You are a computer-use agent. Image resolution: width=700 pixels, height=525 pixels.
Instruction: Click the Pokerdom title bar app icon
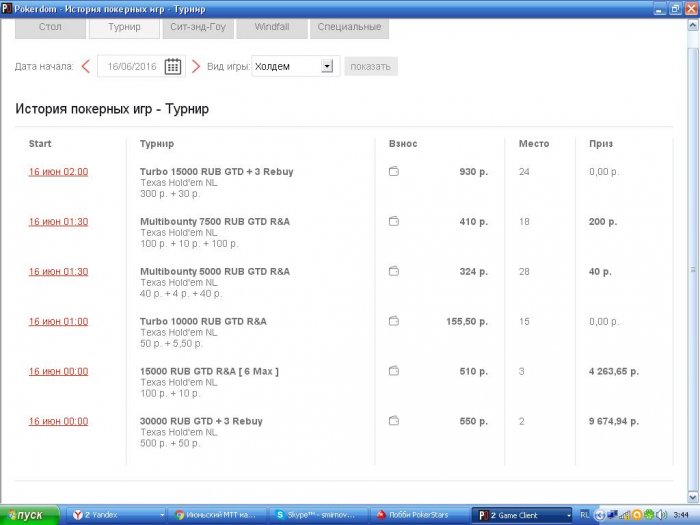(x=7, y=8)
